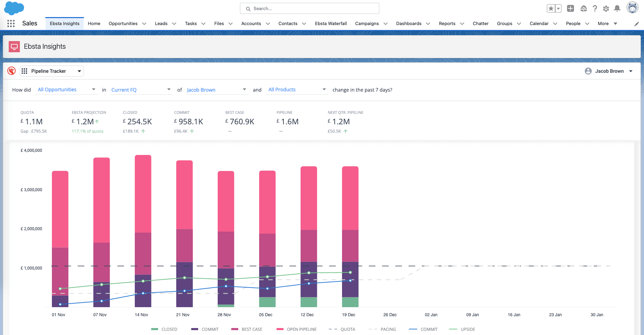Viewport: 644px width, 335px height.
Task: Click the up arrow beside Commit £96.4K
Action: (192, 131)
